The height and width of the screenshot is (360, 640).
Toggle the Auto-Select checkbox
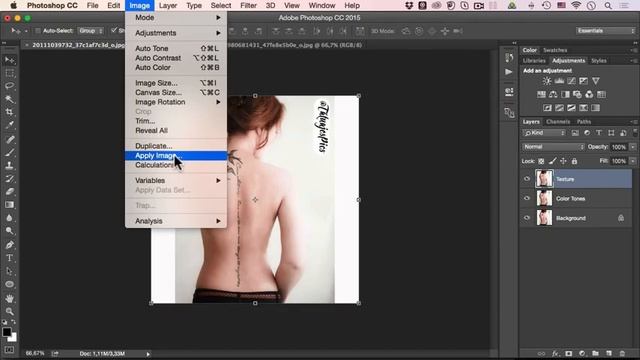click(38, 31)
